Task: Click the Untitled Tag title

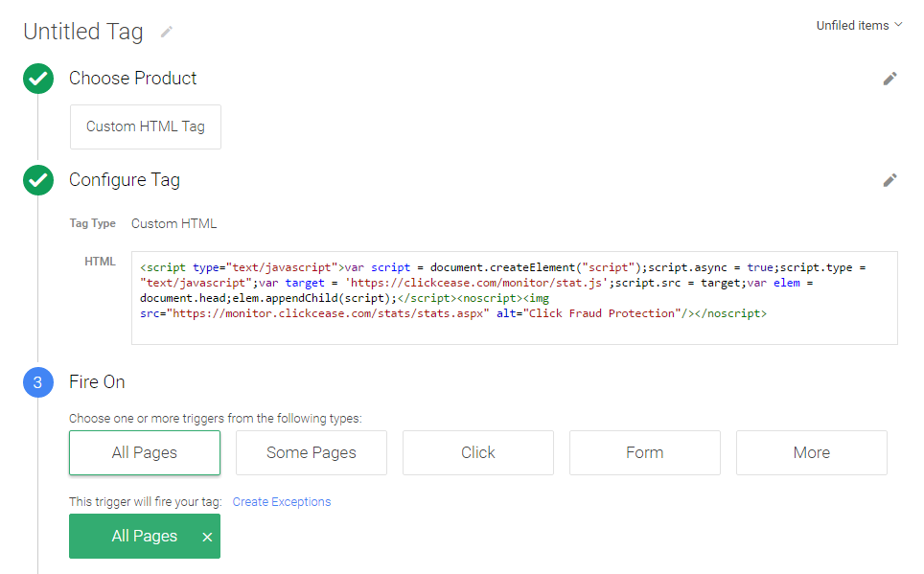Action: (83, 32)
